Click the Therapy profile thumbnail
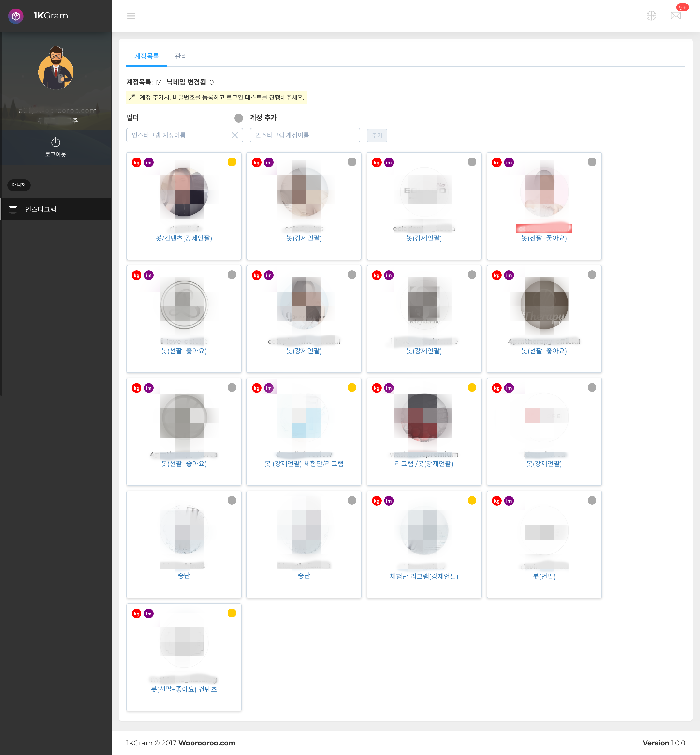Image resolution: width=700 pixels, height=755 pixels. [x=544, y=305]
